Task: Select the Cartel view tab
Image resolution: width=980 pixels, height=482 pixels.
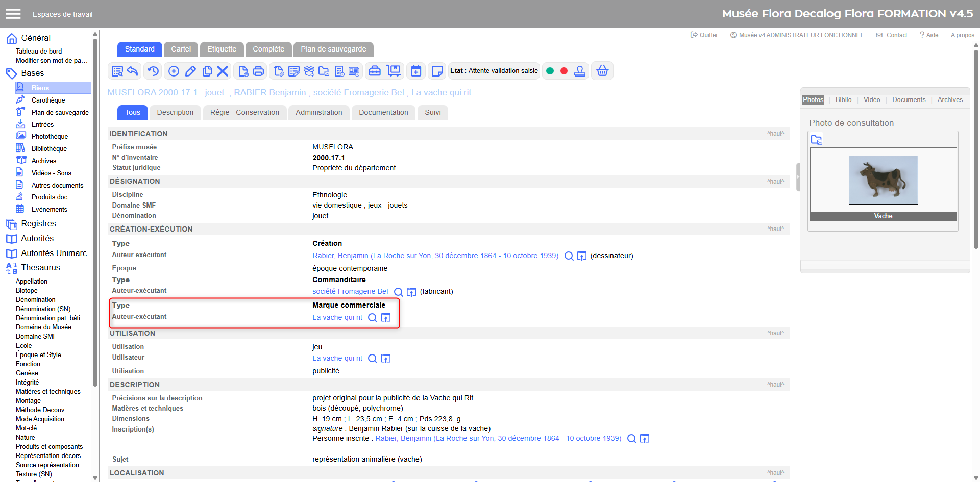Action: [181, 49]
